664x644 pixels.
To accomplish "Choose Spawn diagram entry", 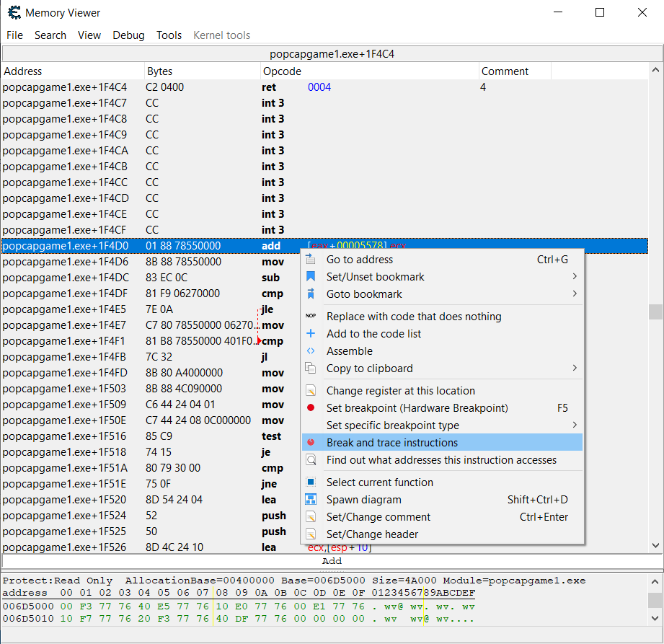I will (442, 500).
